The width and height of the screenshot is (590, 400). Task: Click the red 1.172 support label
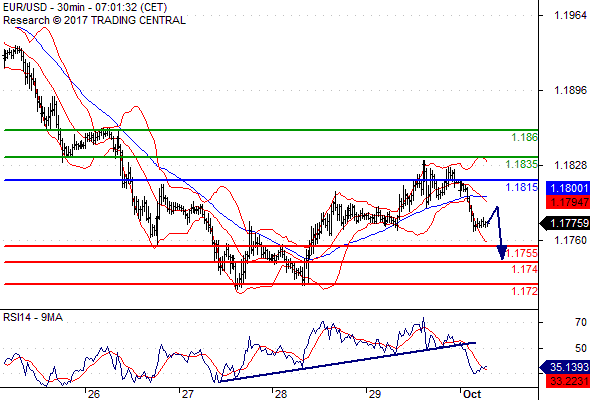[x=525, y=291]
